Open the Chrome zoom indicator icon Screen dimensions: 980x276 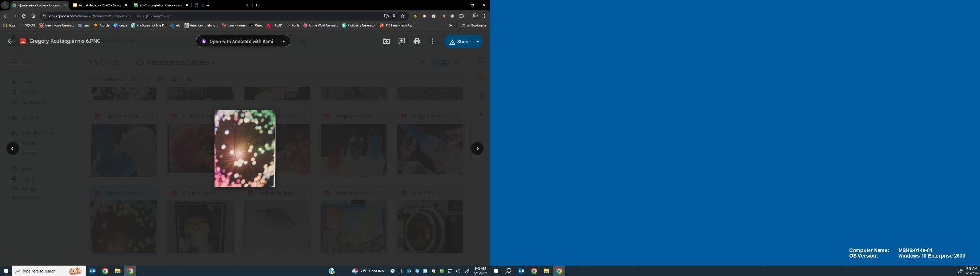click(x=394, y=16)
